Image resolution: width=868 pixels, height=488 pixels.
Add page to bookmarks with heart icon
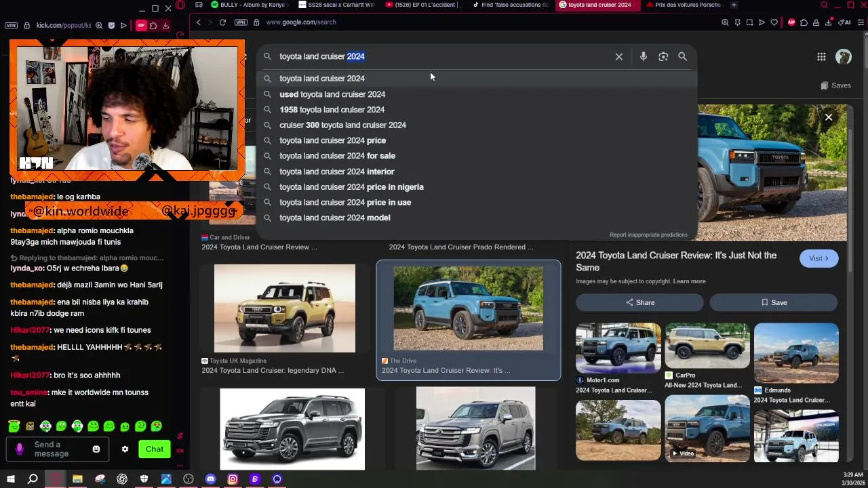click(x=774, y=22)
